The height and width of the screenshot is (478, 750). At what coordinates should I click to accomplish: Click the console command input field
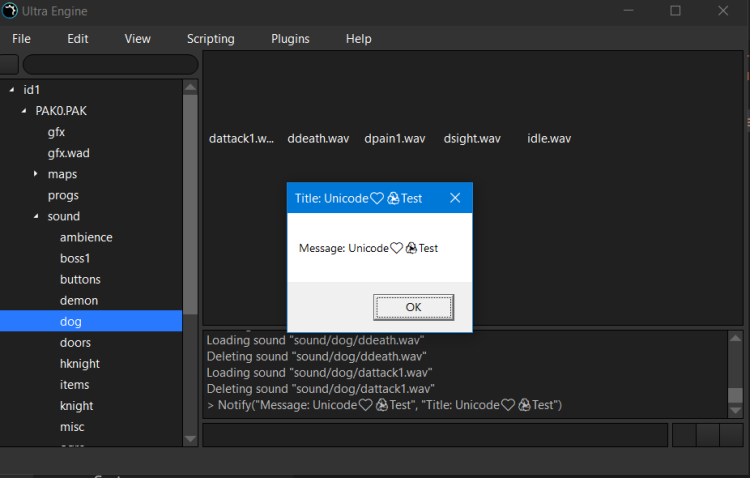435,435
